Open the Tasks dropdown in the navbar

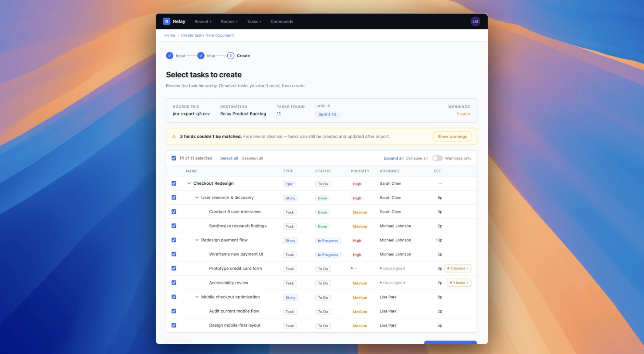click(x=254, y=22)
